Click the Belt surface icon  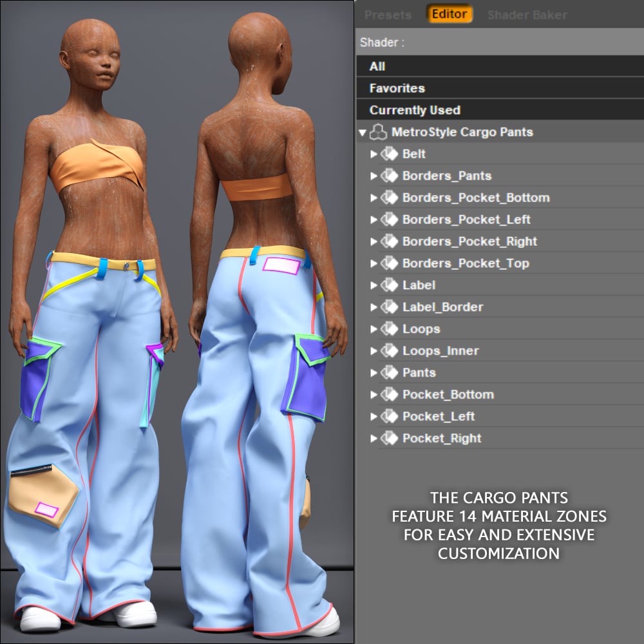(390, 154)
